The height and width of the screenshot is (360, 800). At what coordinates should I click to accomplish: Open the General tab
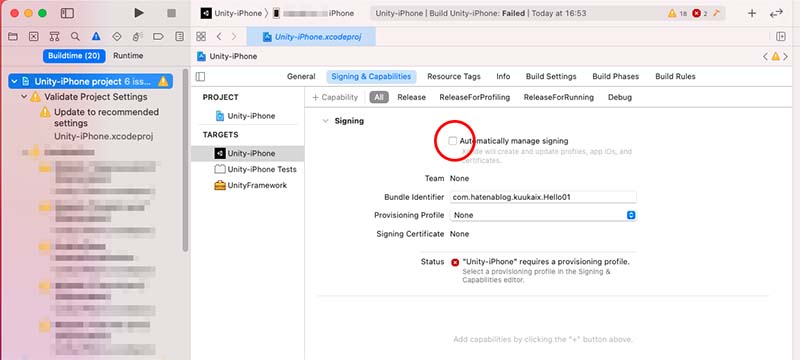pyautogui.click(x=301, y=76)
